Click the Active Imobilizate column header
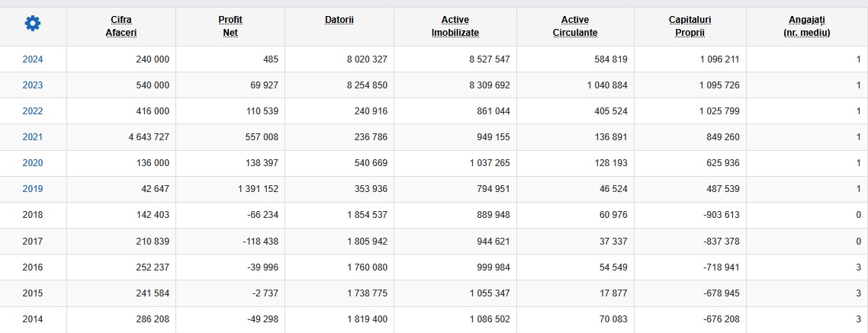The height and width of the screenshot is (333, 868). [455, 26]
